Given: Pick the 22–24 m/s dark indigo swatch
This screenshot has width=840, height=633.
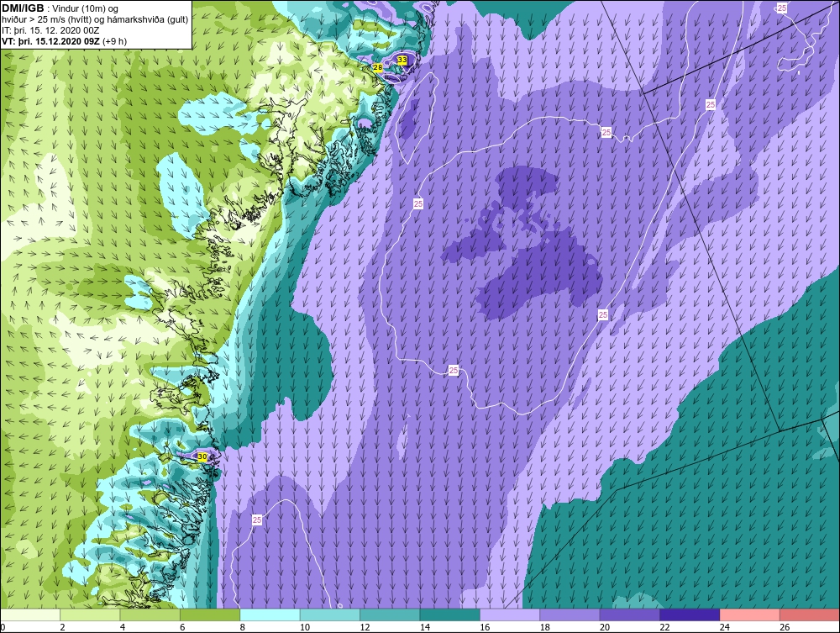Looking at the screenshot, I should (690, 615).
